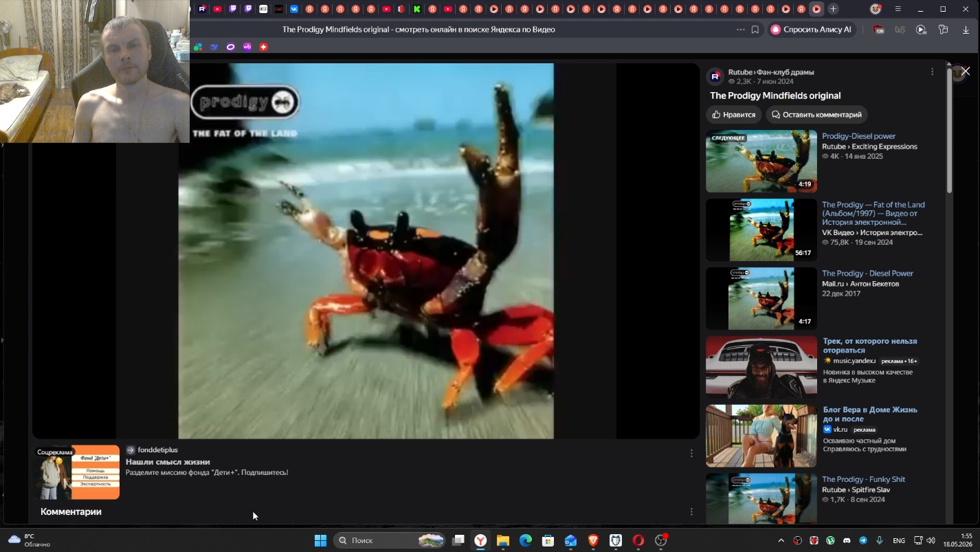Open The Prodigy - Funky Shit video title
The height and width of the screenshot is (552, 980).
click(863, 480)
